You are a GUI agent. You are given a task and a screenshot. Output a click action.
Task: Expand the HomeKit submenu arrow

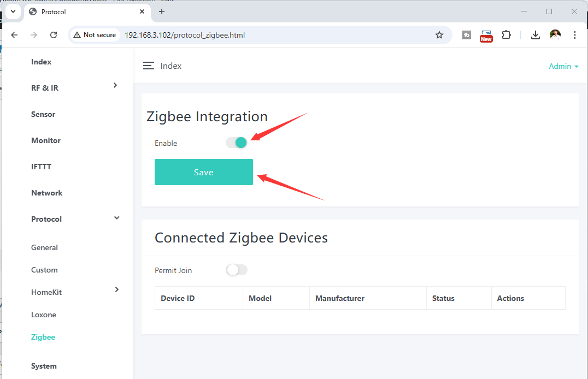[x=116, y=289]
